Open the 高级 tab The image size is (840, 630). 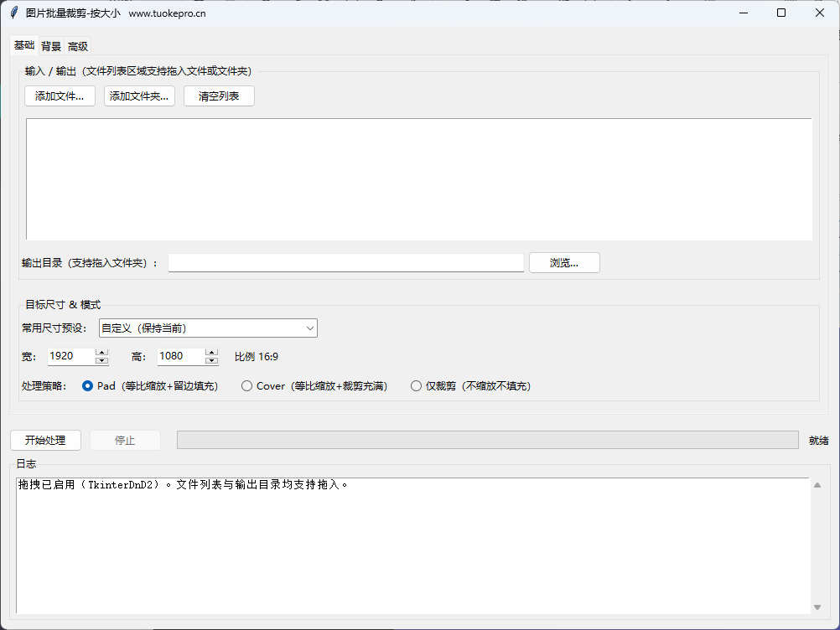78,47
